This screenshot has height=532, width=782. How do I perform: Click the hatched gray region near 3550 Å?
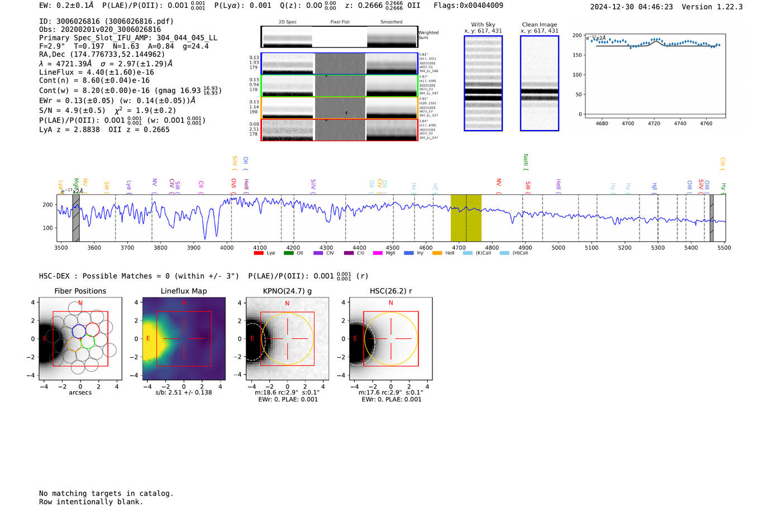pyautogui.click(x=76, y=218)
